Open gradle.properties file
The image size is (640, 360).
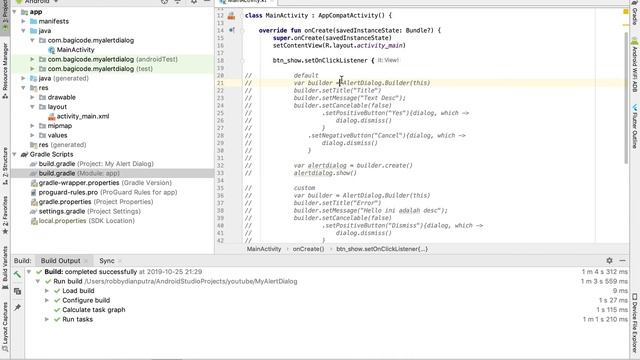(96, 202)
